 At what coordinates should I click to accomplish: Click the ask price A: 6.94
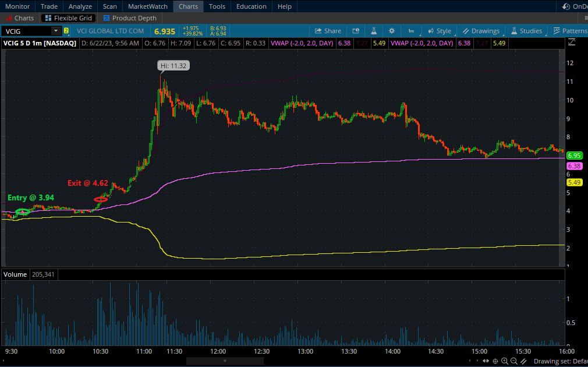point(218,33)
